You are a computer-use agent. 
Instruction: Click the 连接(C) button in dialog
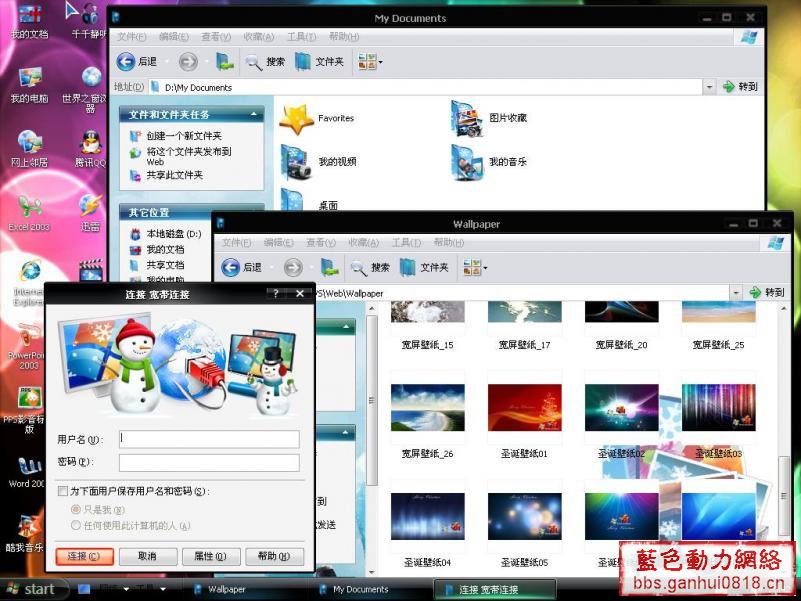pos(84,556)
